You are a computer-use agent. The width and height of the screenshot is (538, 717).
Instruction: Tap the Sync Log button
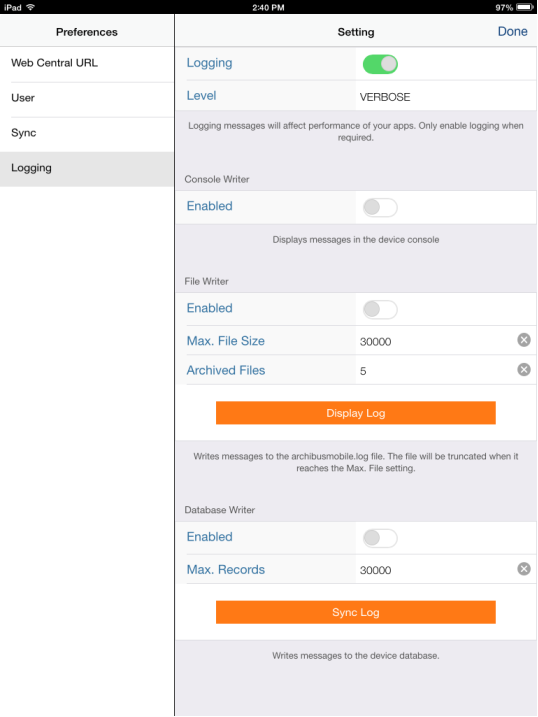coord(356,612)
